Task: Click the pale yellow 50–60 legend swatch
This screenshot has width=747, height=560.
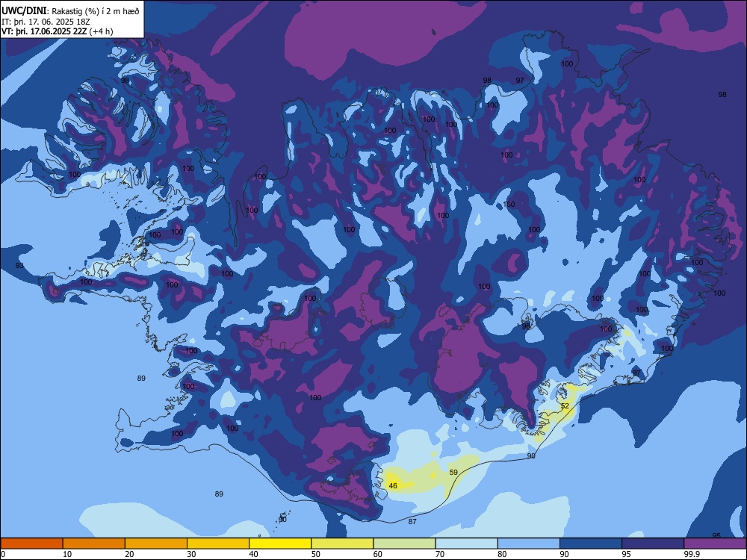Action: pos(343,544)
